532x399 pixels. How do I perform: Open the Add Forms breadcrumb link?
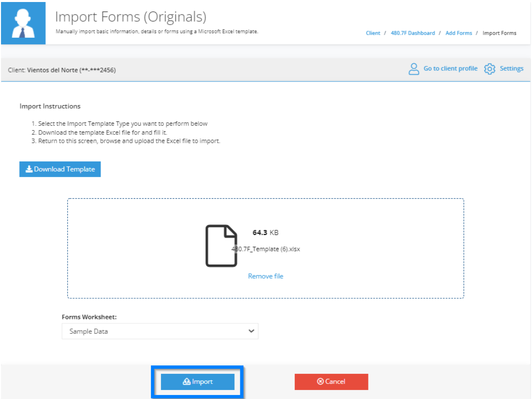pyautogui.click(x=459, y=33)
